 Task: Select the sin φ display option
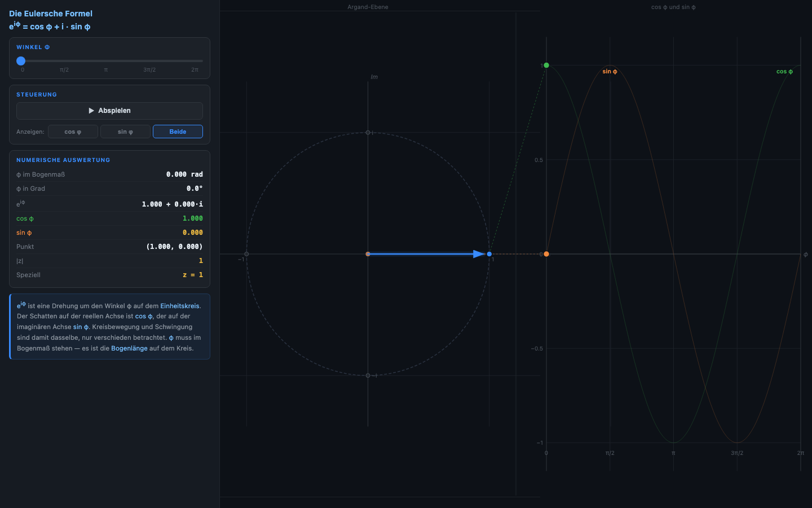click(x=125, y=132)
